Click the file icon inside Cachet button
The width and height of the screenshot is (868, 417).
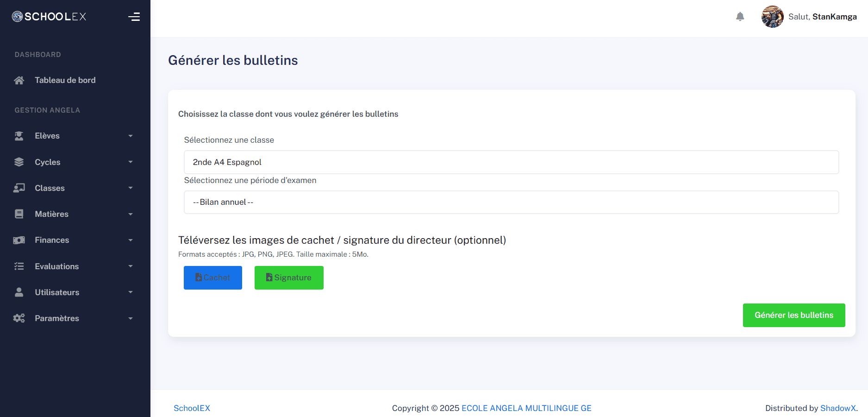[199, 278]
